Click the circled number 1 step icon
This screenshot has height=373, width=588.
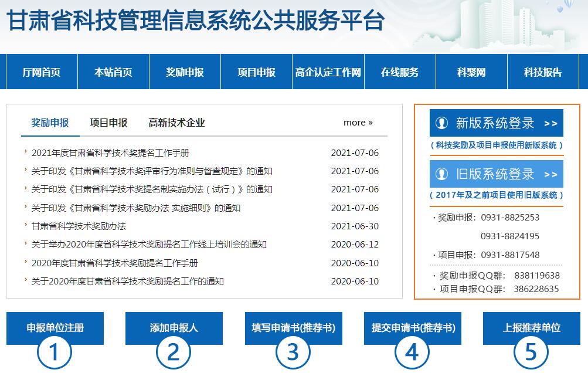(x=55, y=352)
